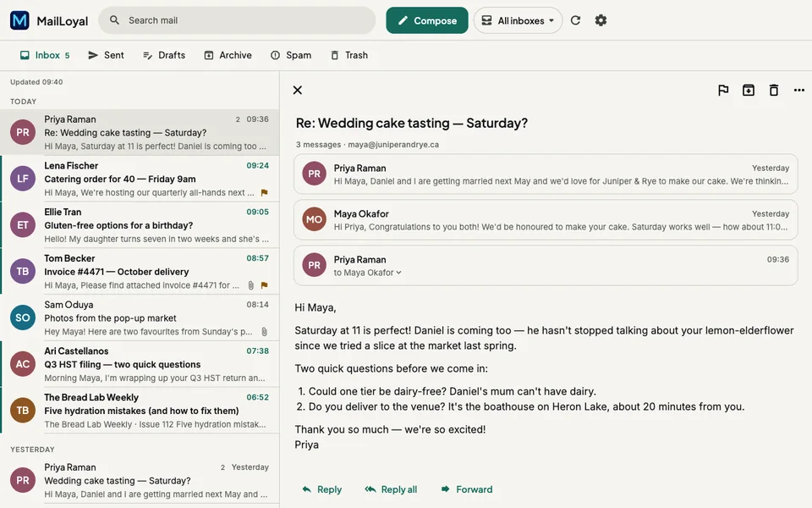Open 'Catering order for 40 — Friday 9am' email
The height and width of the screenshot is (508, 812).
[140, 179]
